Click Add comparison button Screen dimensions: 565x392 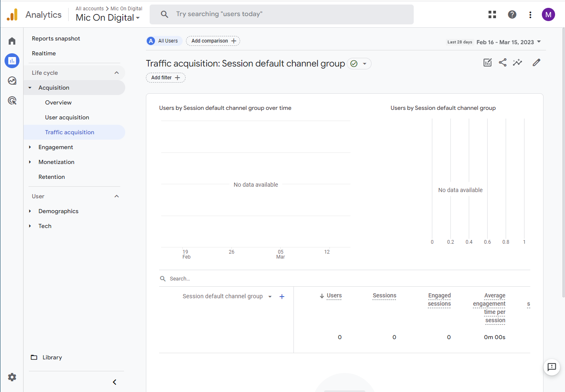pos(213,41)
